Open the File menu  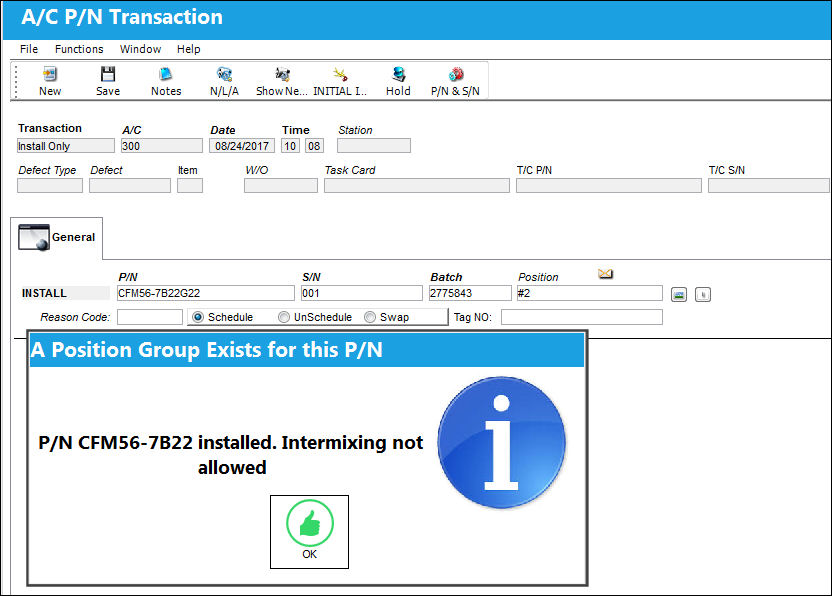29,49
